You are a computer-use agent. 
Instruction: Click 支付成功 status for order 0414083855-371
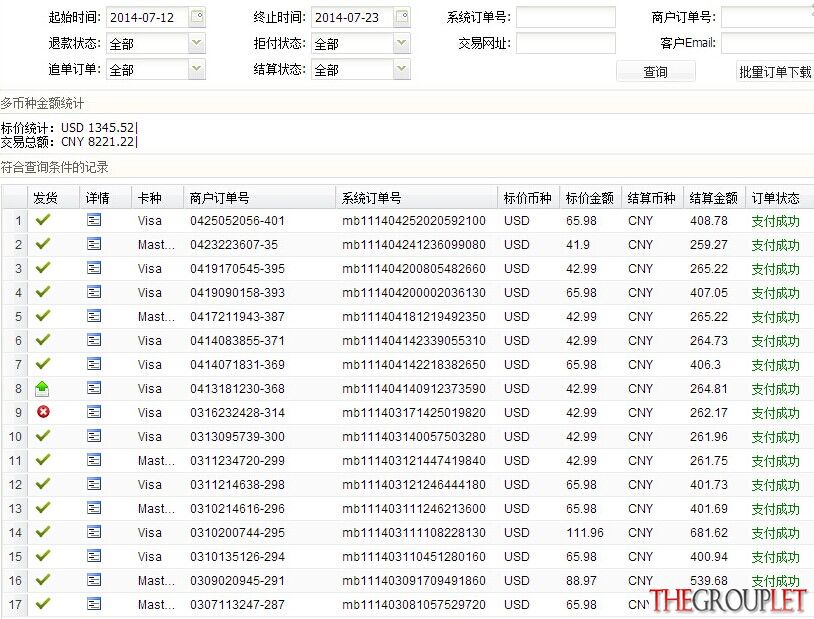coord(776,341)
